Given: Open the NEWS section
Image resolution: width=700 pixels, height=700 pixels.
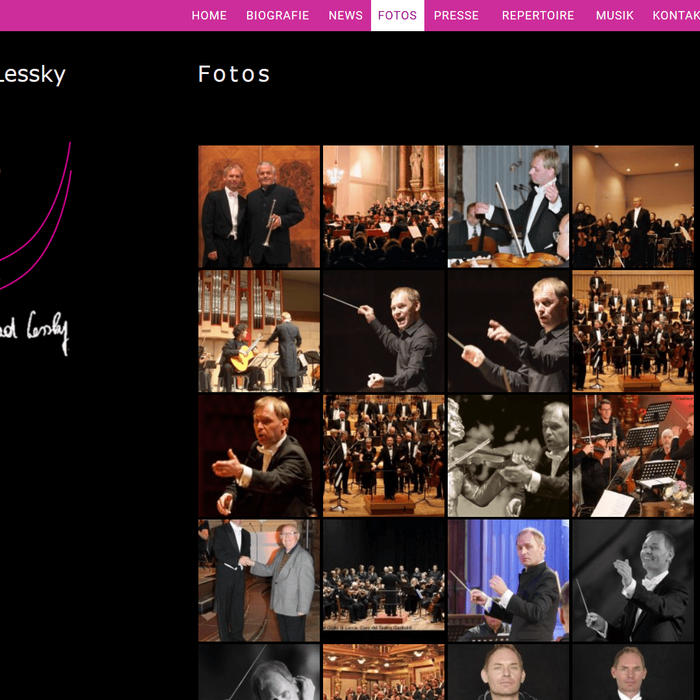Looking at the screenshot, I should pyautogui.click(x=345, y=16).
